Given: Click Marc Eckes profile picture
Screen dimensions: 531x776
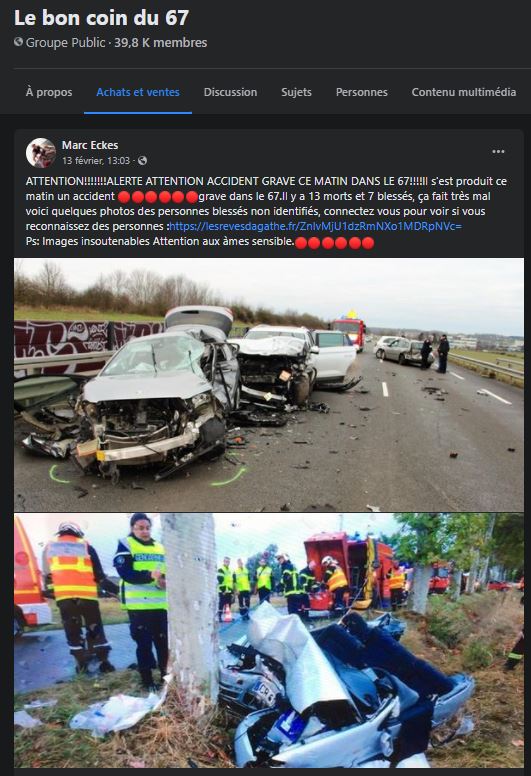Looking at the screenshot, I should pos(41,153).
